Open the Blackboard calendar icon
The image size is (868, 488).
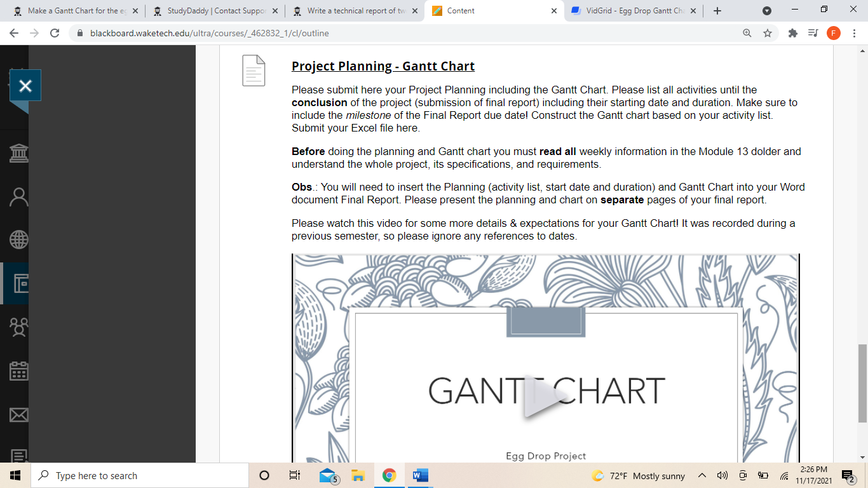18,372
